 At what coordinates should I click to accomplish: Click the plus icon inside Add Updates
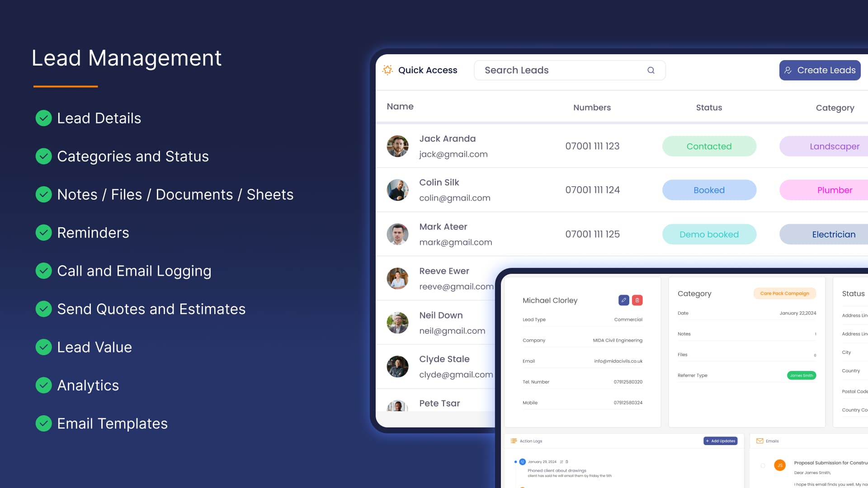tap(707, 441)
